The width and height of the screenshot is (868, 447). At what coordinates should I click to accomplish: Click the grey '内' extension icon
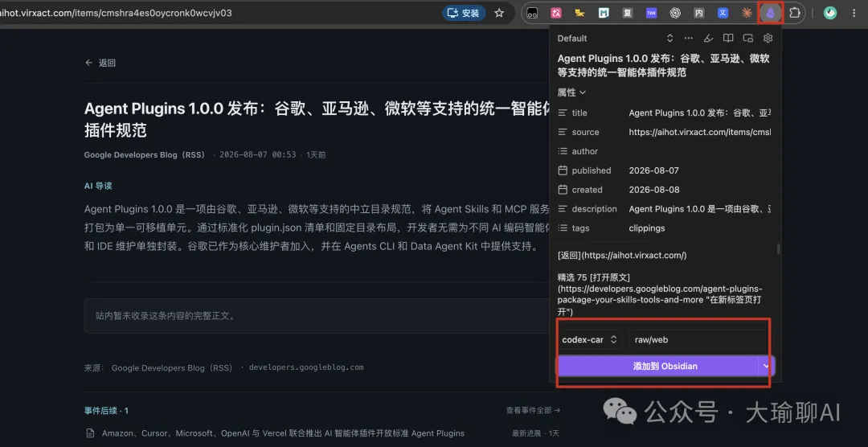click(699, 13)
